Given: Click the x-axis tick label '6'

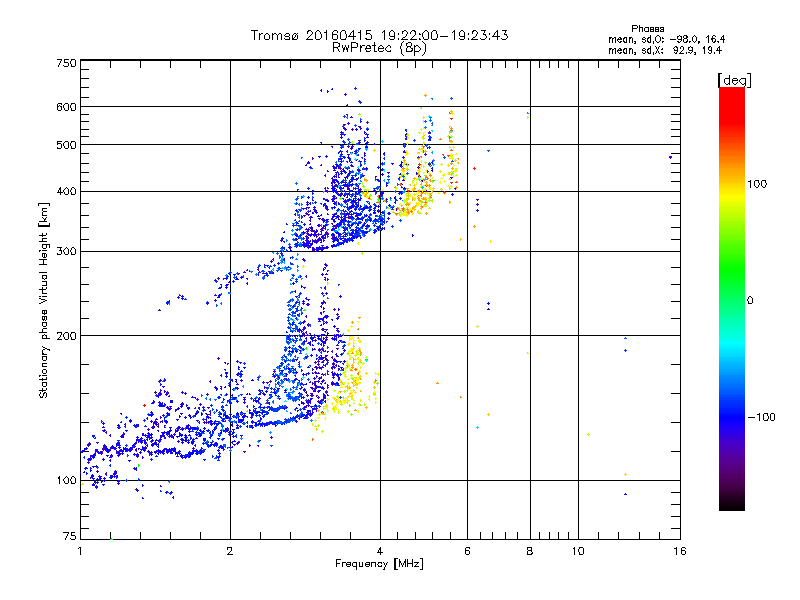Looking at the screenshot, I should point(467,551).
